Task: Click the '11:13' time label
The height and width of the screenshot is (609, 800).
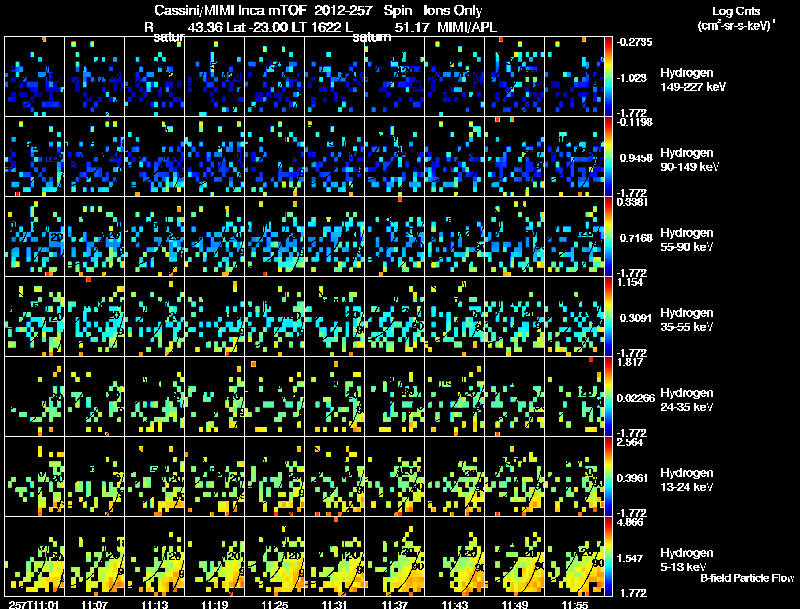Action: tap(154, 604)
